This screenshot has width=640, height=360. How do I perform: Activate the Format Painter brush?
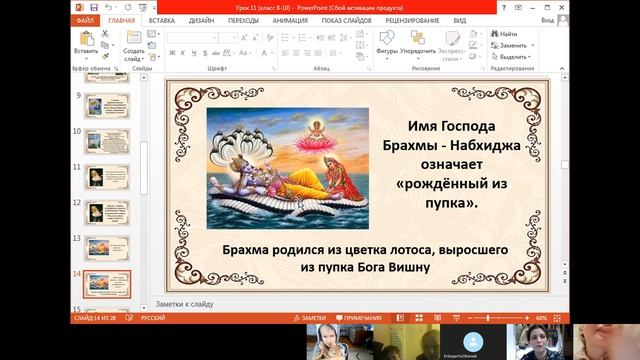click(105, 56)
